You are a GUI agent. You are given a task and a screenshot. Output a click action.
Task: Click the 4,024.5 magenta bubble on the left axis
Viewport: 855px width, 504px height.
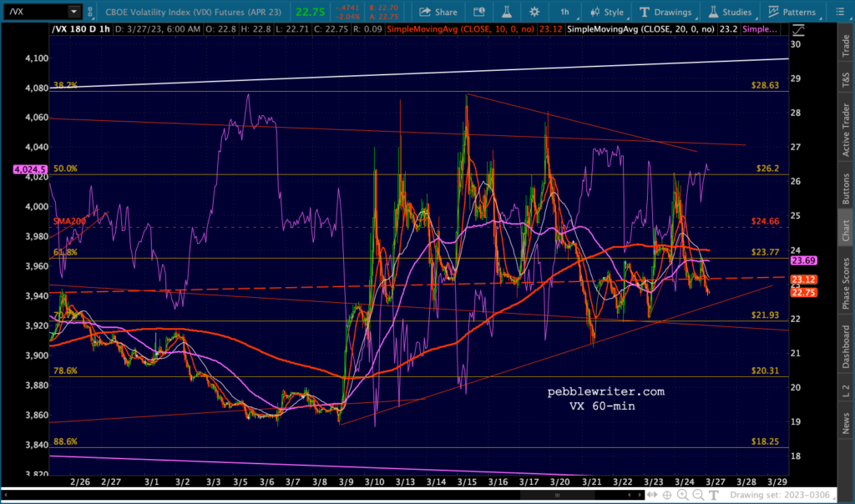click(31, 169)
